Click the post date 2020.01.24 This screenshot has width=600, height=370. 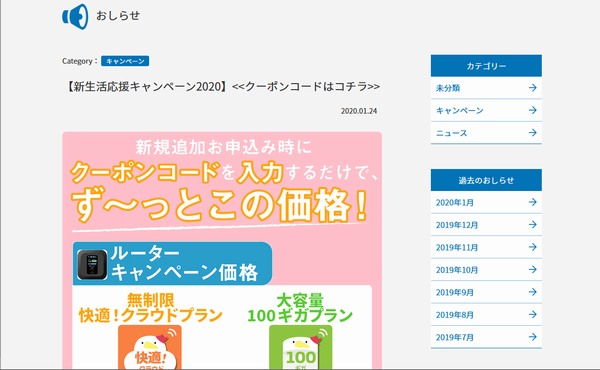tap(359, 111)
